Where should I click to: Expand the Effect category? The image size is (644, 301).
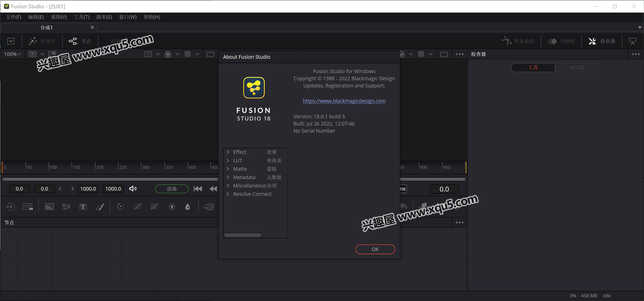pyautogui.click(x=228, y=152)
